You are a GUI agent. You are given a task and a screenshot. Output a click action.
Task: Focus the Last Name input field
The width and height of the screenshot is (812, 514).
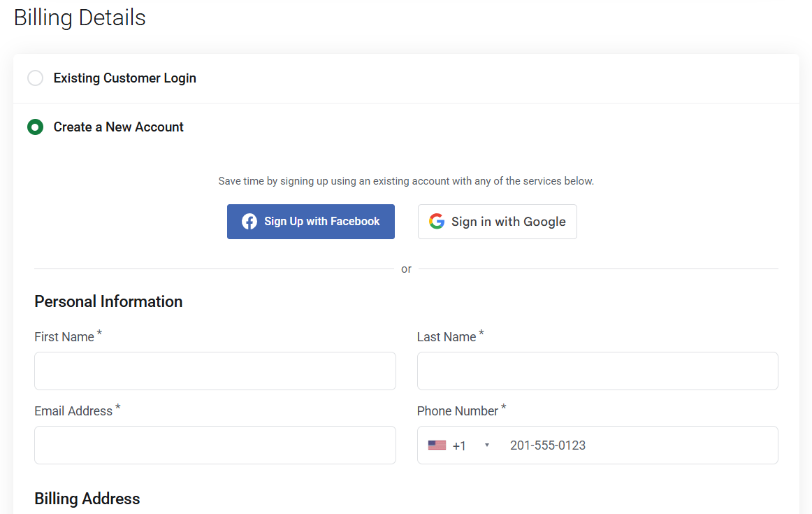[x=597, y=371]
